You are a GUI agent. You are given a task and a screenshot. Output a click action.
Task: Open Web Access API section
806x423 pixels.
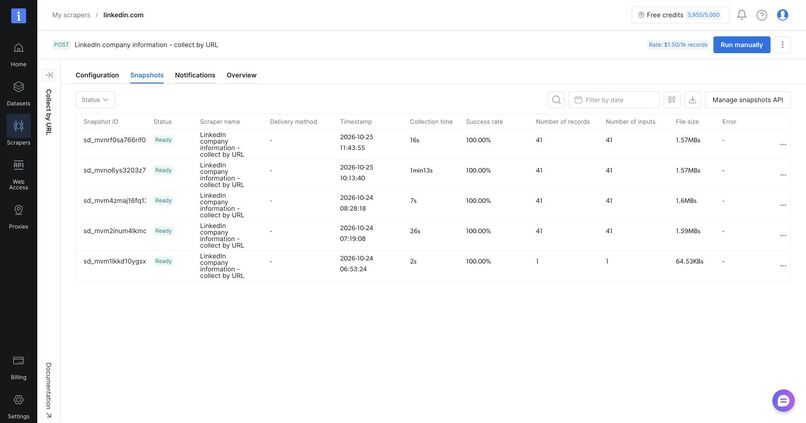(19, 175)
